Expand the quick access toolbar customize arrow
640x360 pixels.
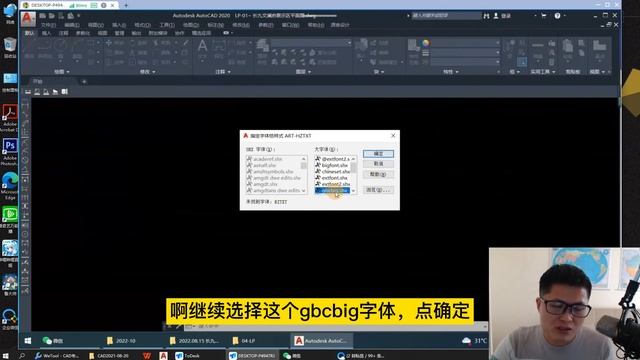pyautogui.click(x=78, y=16)
